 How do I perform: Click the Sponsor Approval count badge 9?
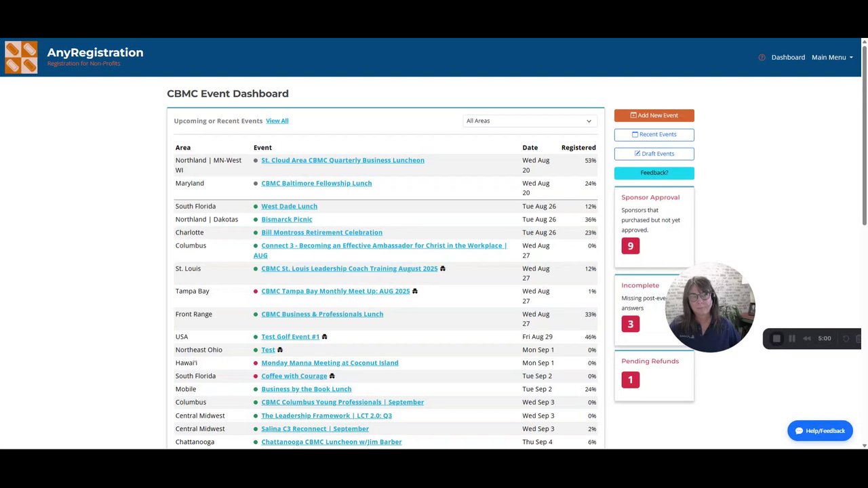tap(630, 246)
